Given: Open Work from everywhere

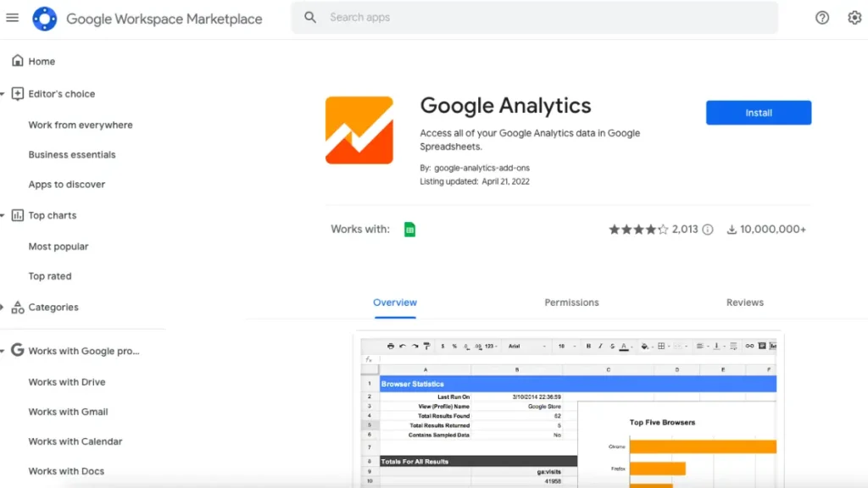Looking at the screenshot, I should coord(81,125).
